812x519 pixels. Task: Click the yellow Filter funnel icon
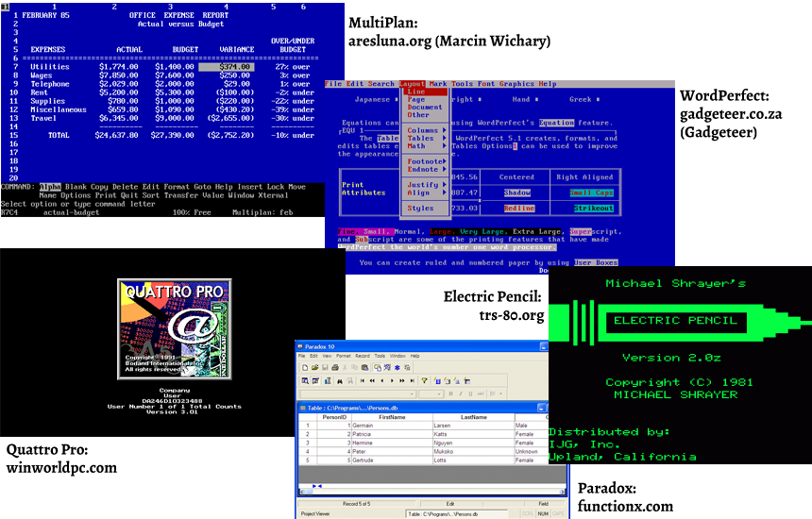[x=425, y=380]
